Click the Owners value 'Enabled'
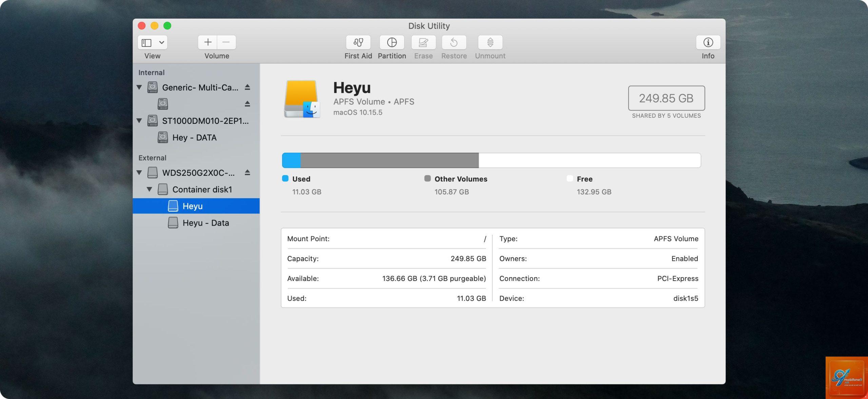Screen dimensions: 868x399 pyautogui.click(x=685, y=259)
